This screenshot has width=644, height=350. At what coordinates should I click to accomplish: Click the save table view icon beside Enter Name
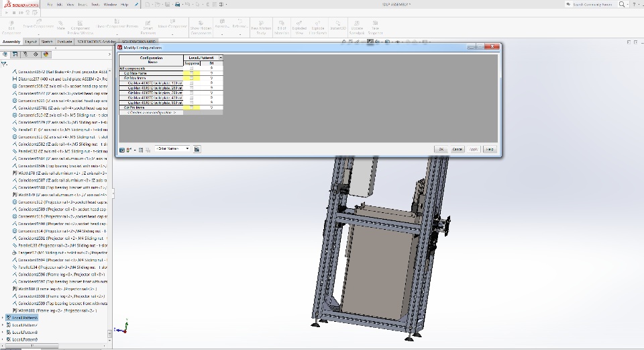coord(197,149)
